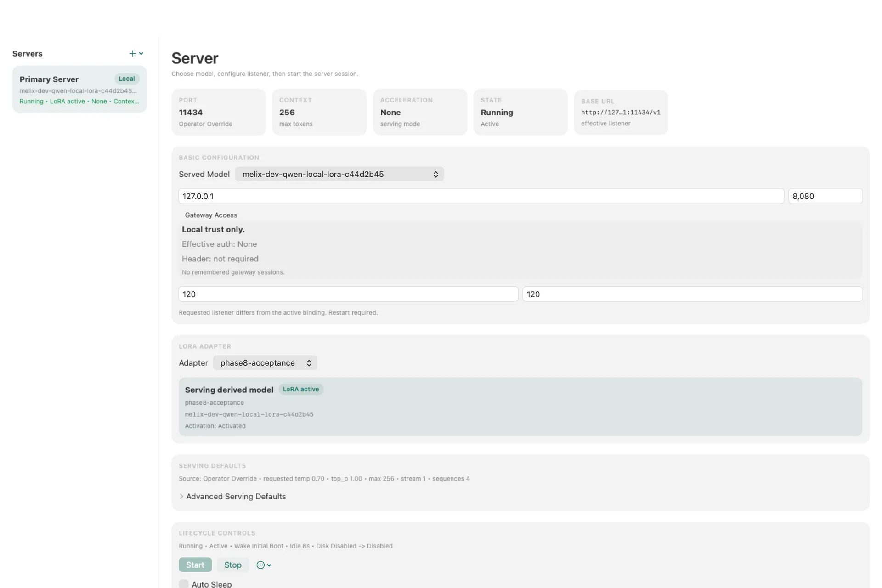Enable the Auto Sleep checkbox

184,584
